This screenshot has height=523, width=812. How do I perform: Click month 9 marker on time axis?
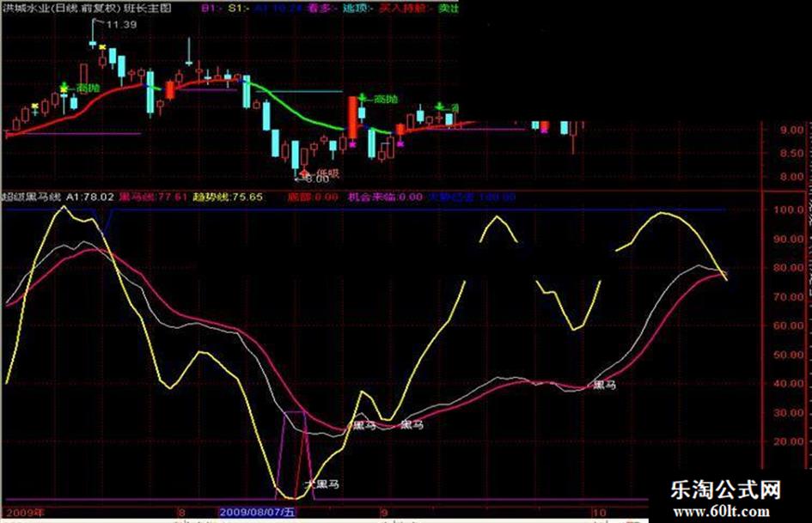[384, 513]
